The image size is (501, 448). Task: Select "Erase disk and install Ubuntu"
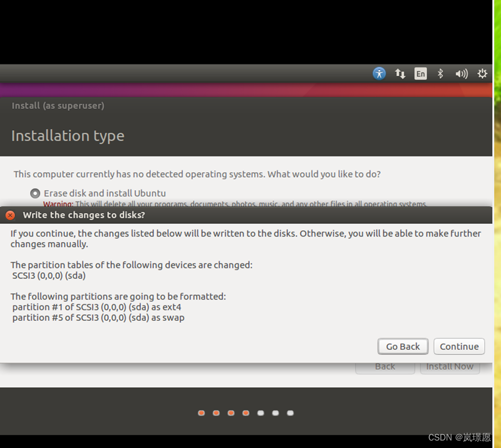(x=35, y=193)
